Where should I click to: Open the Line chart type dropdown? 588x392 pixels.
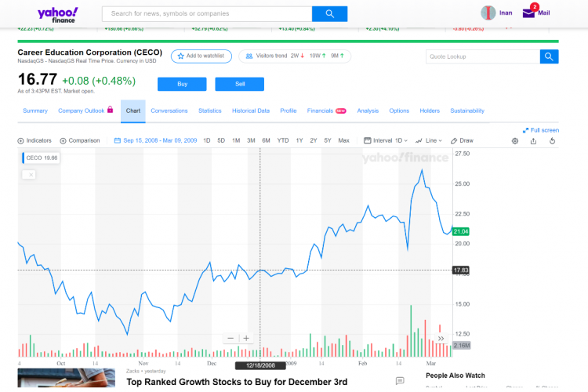pyautogui.click(x=429, y=140)
